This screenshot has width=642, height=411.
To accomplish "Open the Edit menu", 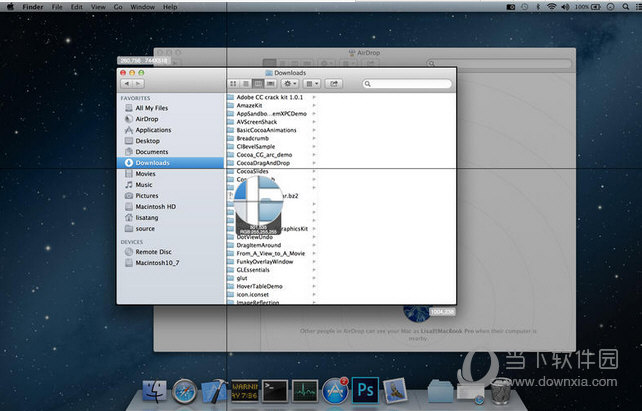I will pyautogui.click(x=77, y=7).
